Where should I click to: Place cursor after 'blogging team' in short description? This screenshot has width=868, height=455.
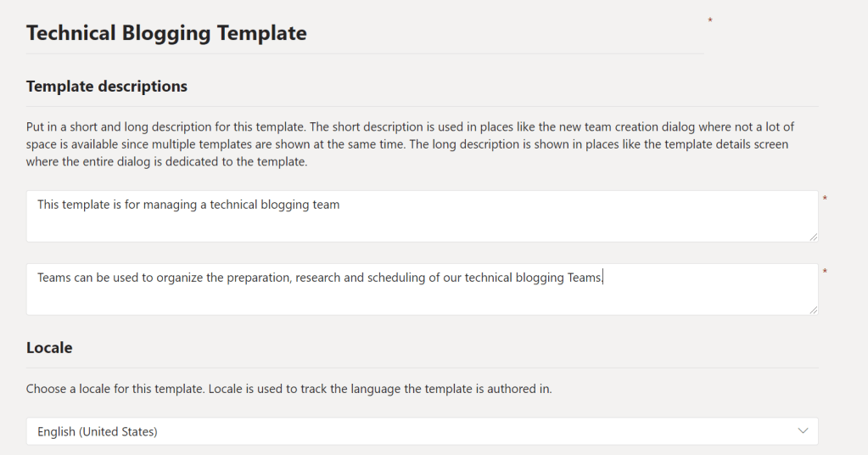pyautogui.click(x=340, y=205)
